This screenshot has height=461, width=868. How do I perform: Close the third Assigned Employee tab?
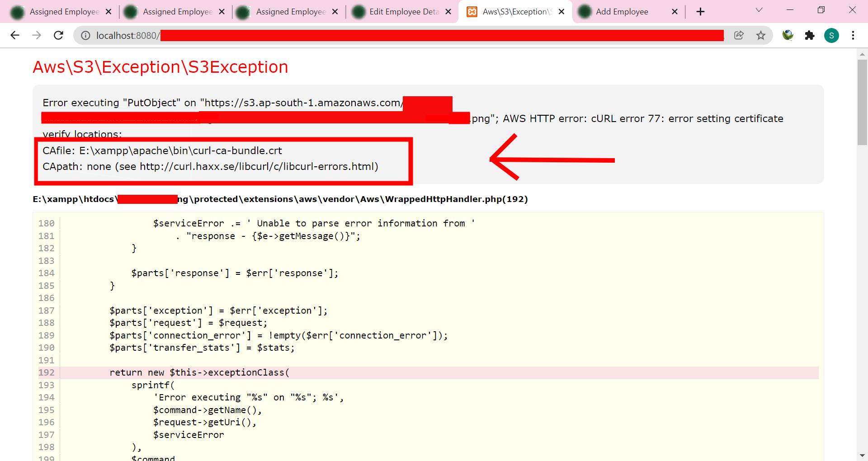[335, 12]
